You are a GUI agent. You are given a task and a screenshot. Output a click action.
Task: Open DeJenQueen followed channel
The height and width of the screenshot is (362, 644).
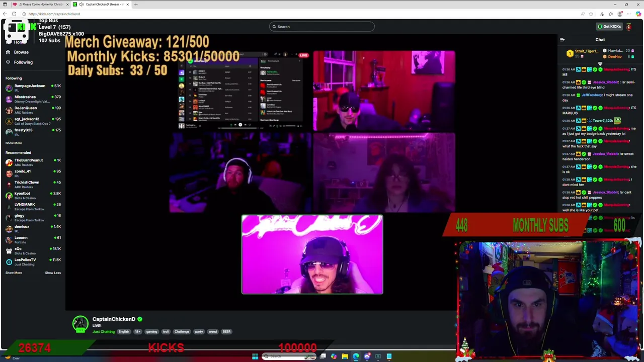tap(33, 110)
